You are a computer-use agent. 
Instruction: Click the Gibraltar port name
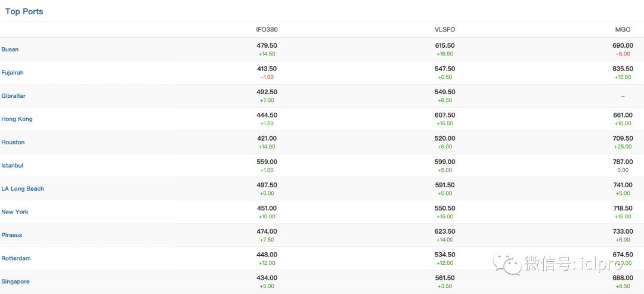14,96
